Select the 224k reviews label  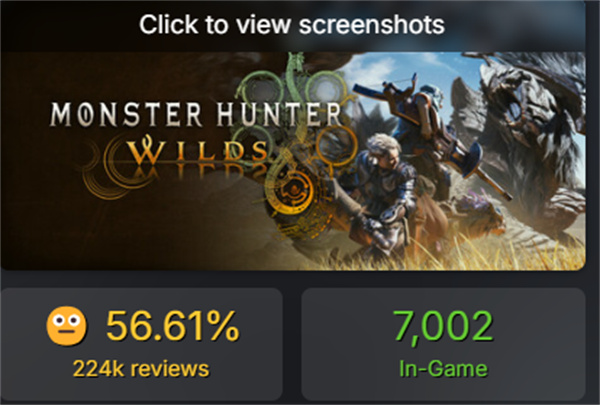pyautogui.click(x=141, y=369)
